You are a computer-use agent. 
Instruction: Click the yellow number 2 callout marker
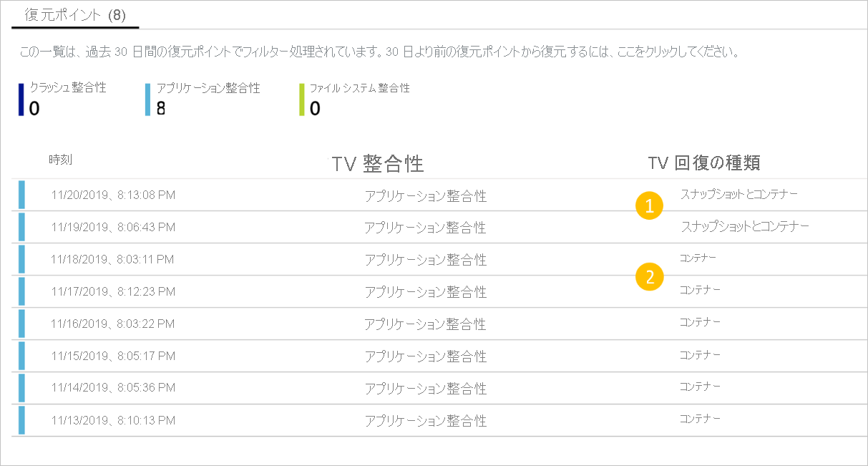click(650, 277)
